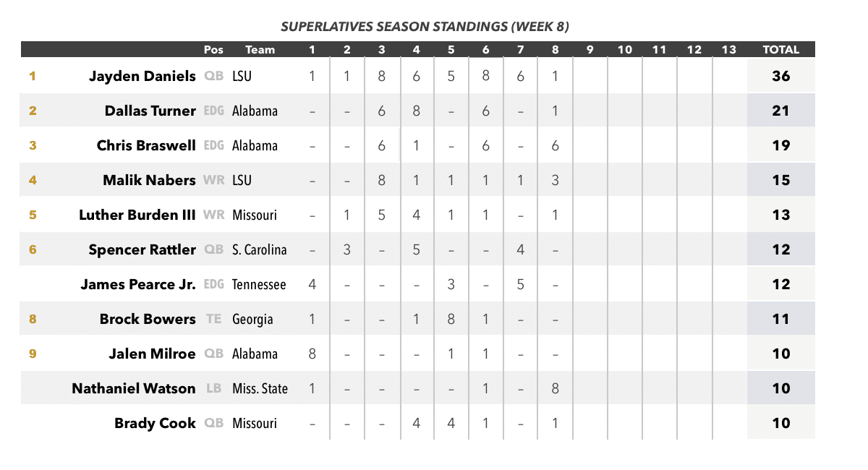The width and height of the screenshot is (868, 470).
Task: Click Spencer Rattler's name
Action: click(142, 249)
